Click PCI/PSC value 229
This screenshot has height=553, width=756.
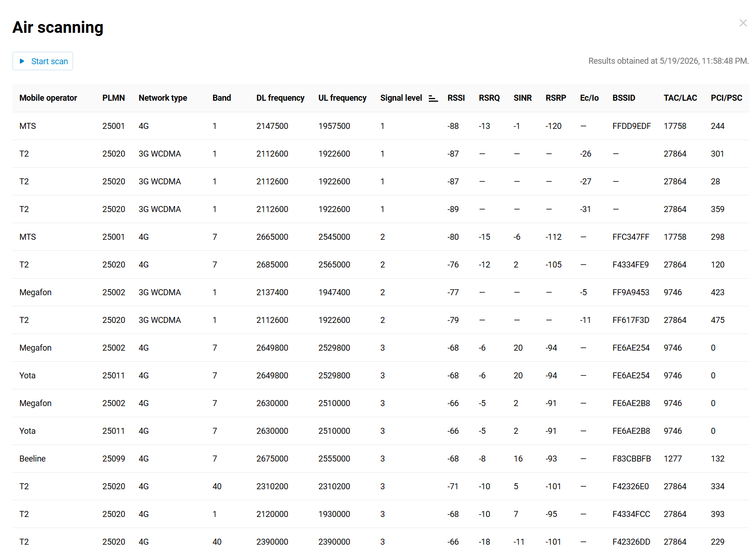[x=718, y=542]
